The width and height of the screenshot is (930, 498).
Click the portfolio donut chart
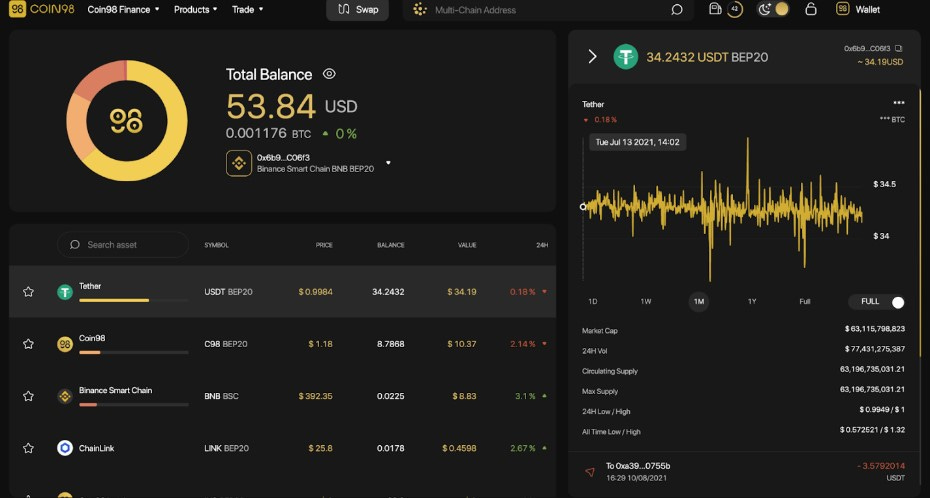(x=127, y=120)
